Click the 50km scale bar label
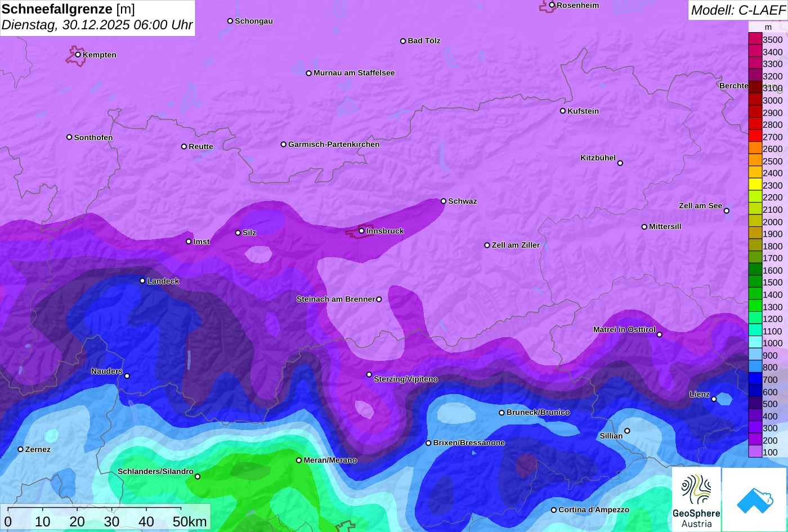 point(190,521)
